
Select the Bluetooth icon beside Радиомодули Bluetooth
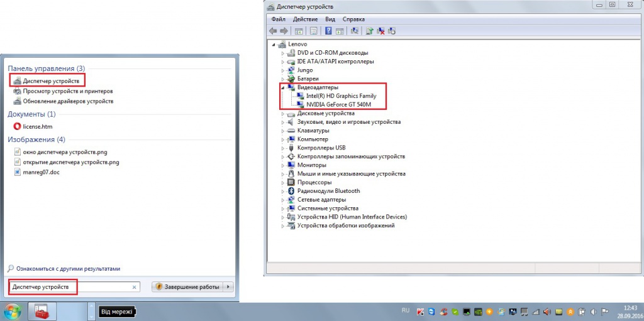click(291, 191)
